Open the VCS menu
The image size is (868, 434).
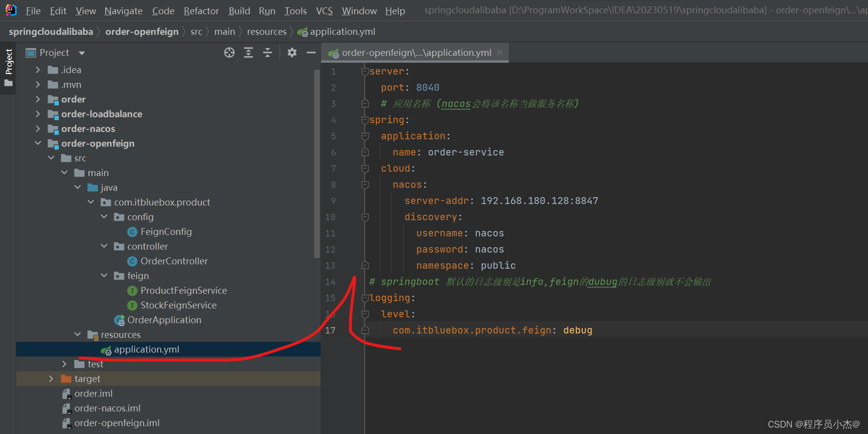(324, 11)
